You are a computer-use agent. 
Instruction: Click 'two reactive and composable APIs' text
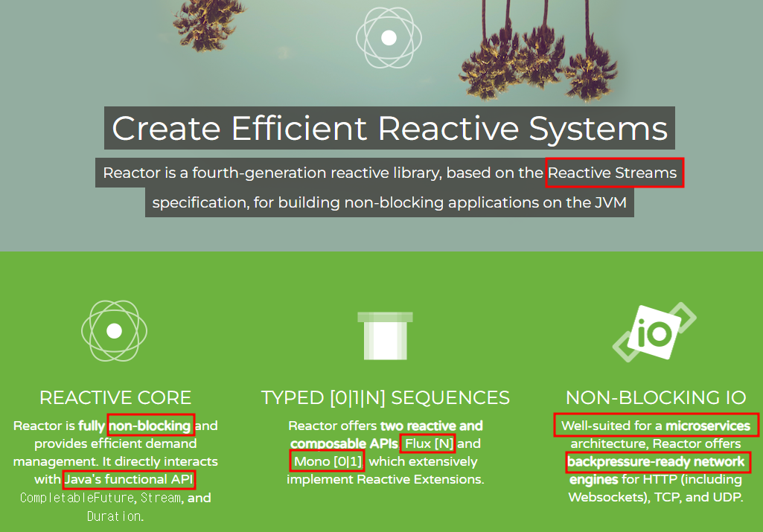coord(386,435)
